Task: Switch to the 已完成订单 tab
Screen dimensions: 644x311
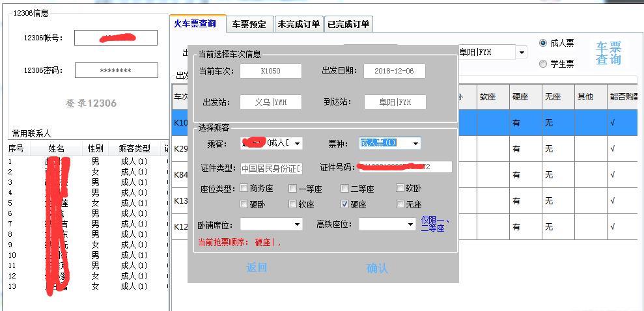Action: point(348,24)
